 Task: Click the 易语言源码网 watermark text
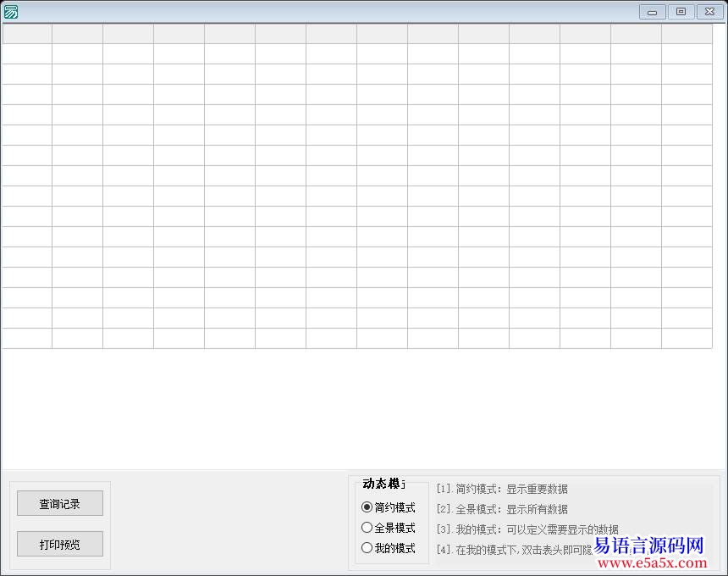click(x=650, y=546)
